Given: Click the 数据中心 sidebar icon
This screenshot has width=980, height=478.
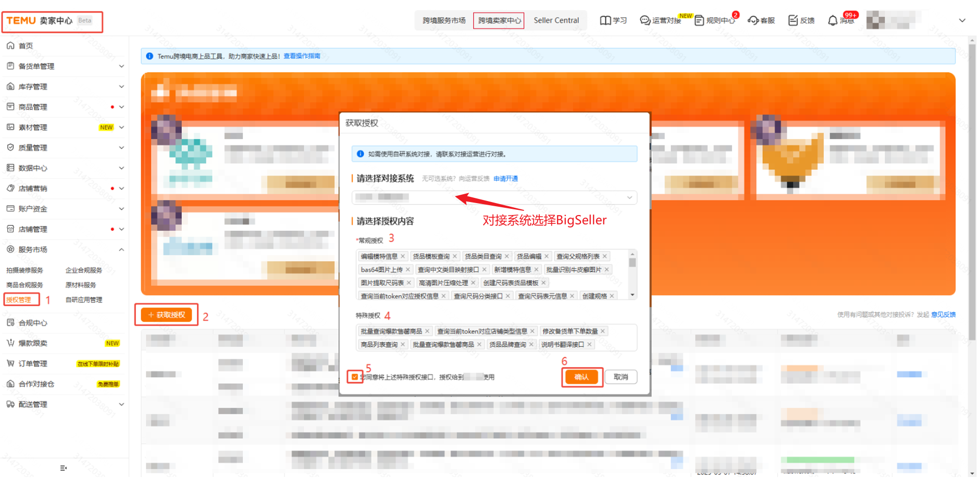Looking at the screenshot, I should point(10,168).
